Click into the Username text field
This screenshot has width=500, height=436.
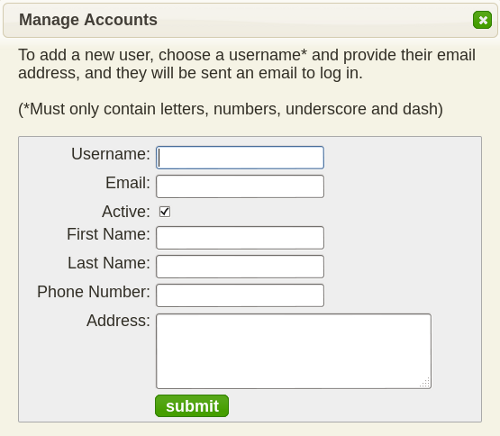pos(240,157)
